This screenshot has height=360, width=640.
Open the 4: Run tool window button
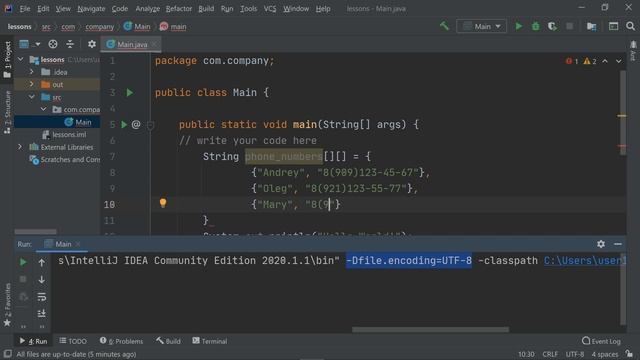tap(33, 341)
